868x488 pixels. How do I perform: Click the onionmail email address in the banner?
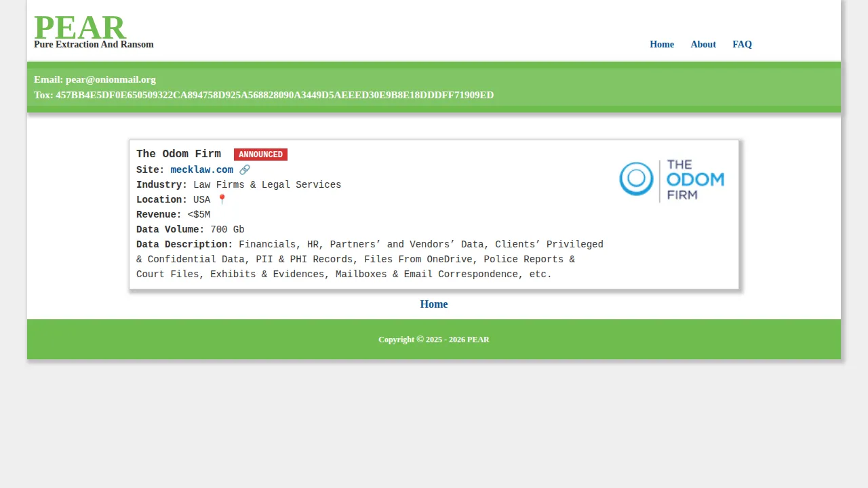pyautogui.click(x=111, y=80)
